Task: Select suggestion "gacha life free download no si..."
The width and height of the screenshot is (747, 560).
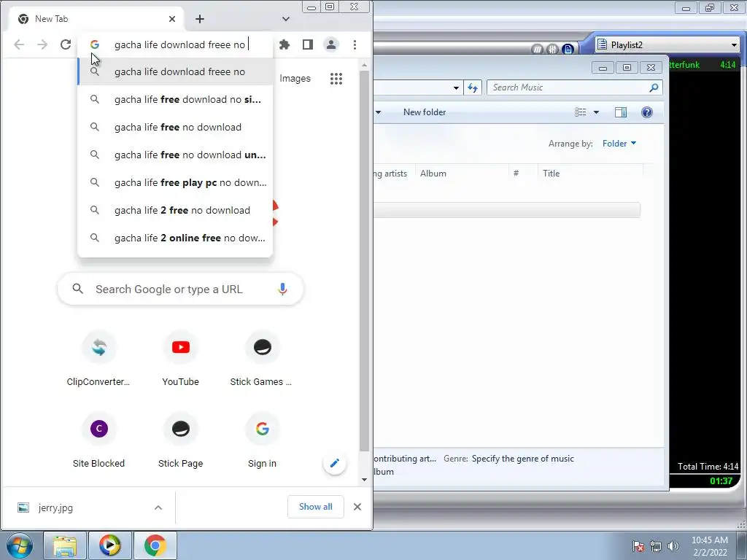Action: tap(175, 99)
